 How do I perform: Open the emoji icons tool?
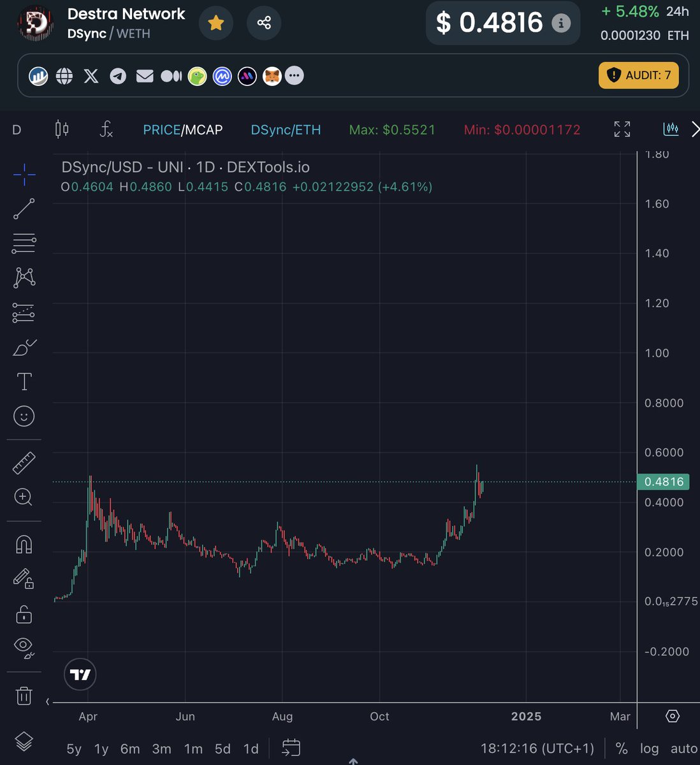(24, 416)
